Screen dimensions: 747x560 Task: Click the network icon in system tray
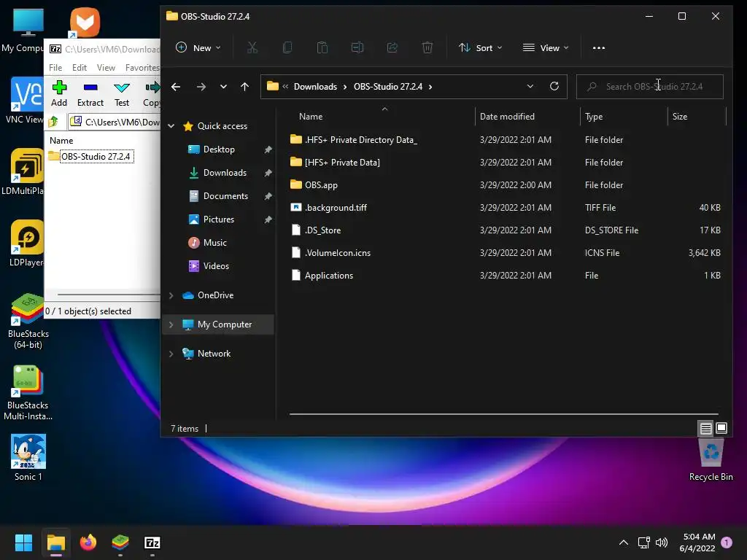coord(643,542)
